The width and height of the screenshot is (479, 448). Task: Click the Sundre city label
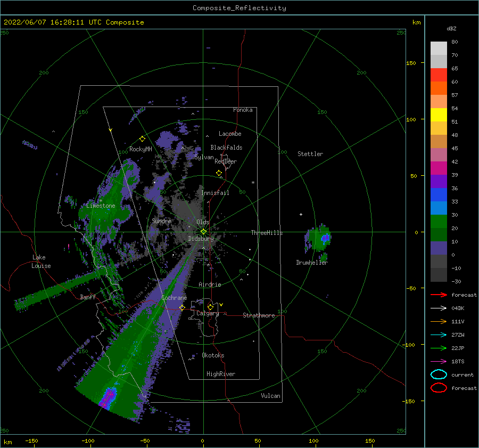161,221
